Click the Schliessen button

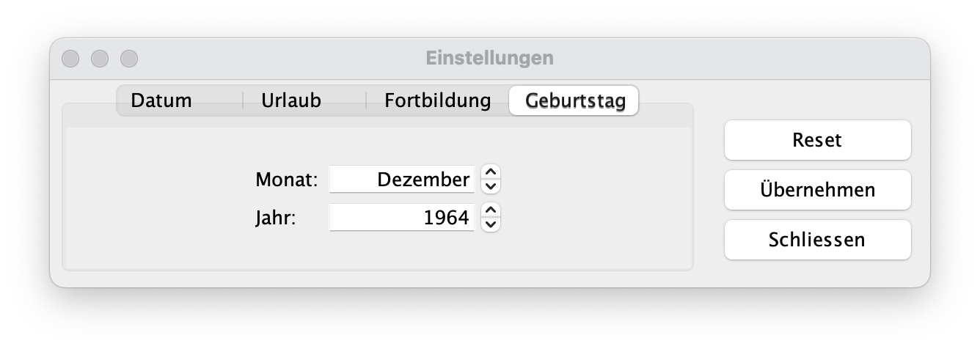[x=817, y=240]
